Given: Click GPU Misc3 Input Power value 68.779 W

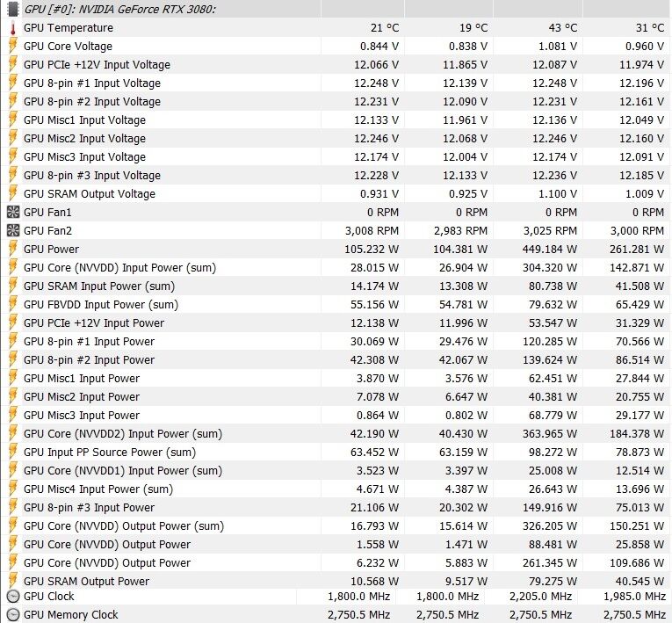Looking at the screenshot, I should coord(553,415).
